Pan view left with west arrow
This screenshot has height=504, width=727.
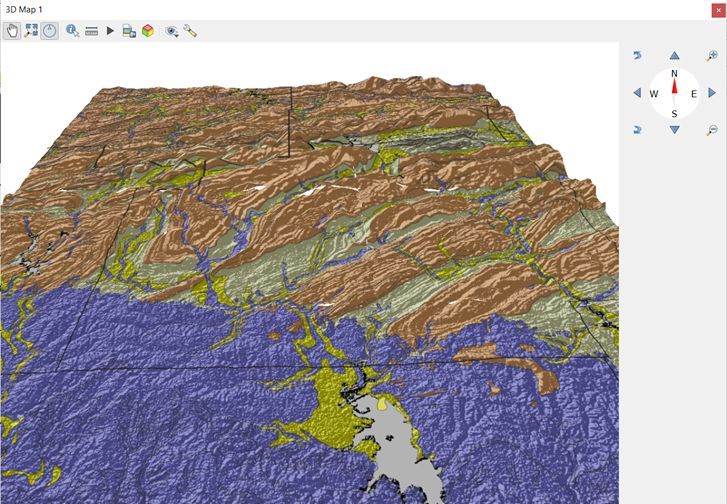point(637,93)
